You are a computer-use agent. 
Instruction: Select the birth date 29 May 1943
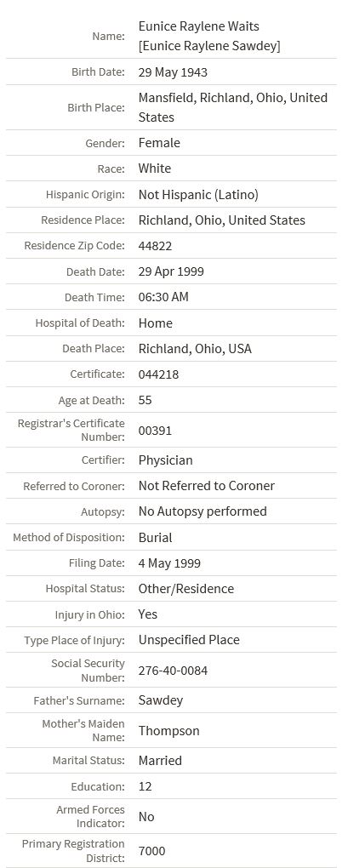174,72
